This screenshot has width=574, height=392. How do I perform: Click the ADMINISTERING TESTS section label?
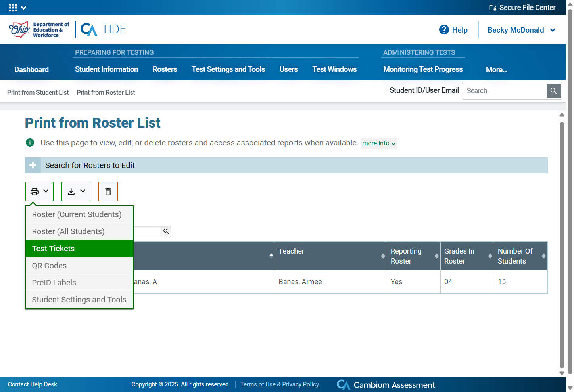click(419, 52)
